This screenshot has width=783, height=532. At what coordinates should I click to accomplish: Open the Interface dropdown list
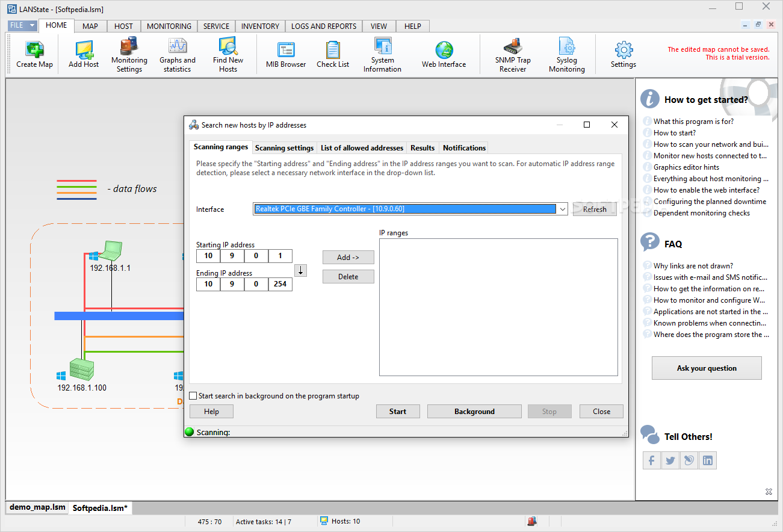pos(562,209)
